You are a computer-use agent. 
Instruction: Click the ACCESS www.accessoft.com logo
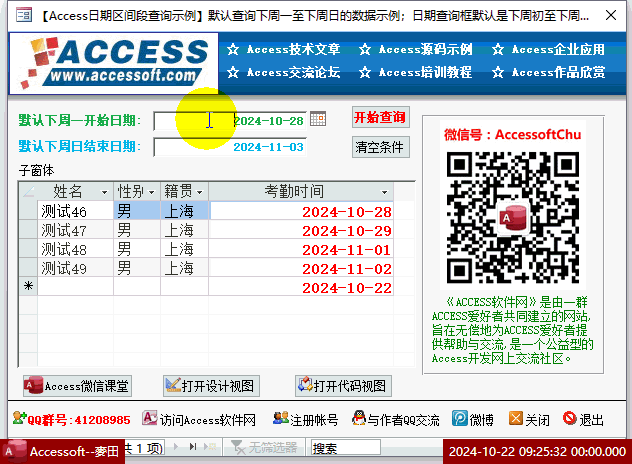click(x=114, y=63)
